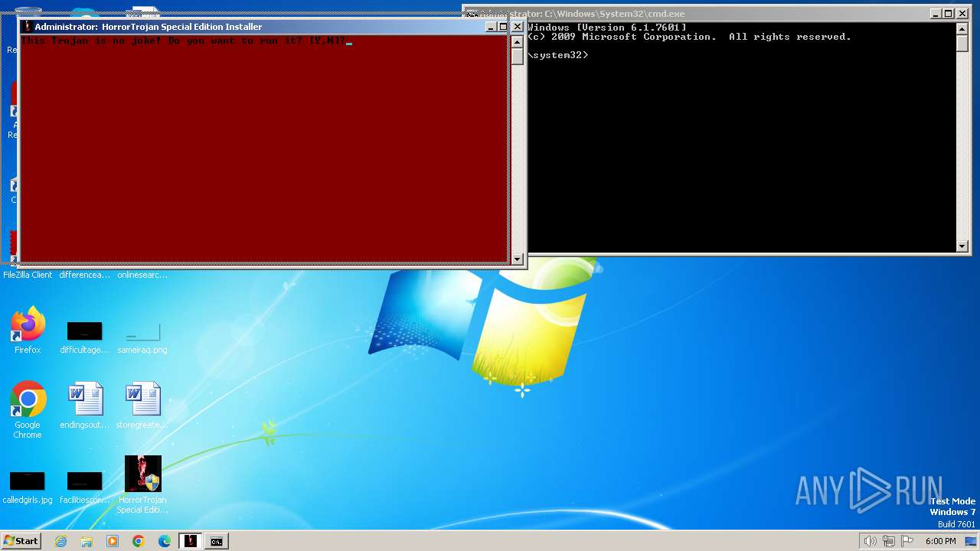980x551 pixels.
Task: Click the Show desktop button
Action: (x=972, y=541)
